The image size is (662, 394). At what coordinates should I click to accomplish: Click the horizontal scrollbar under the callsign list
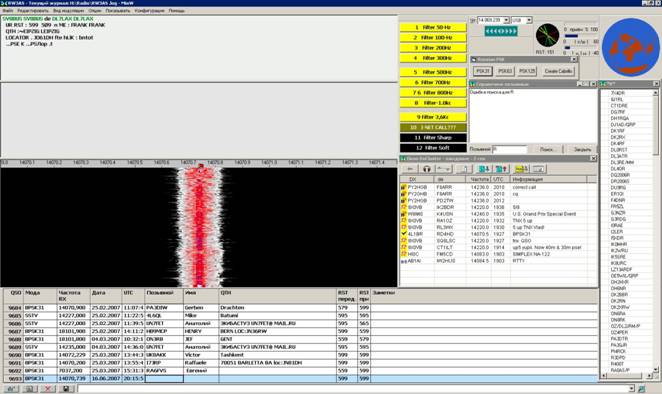point(626,375)
